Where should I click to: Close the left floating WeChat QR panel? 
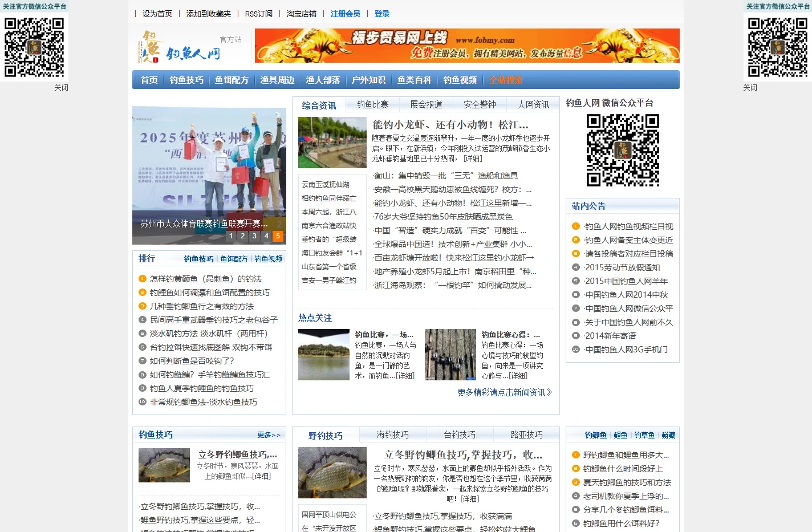[61, 88]
